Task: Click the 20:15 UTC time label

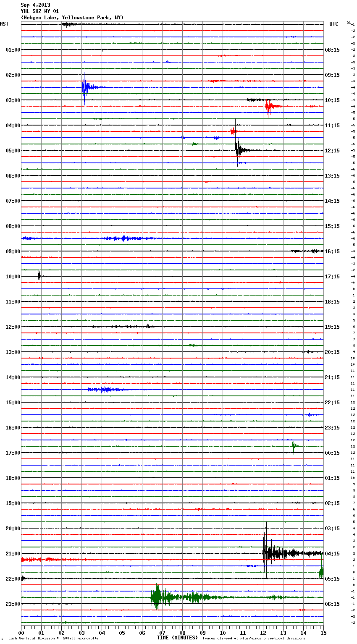Action: (332, 352)
